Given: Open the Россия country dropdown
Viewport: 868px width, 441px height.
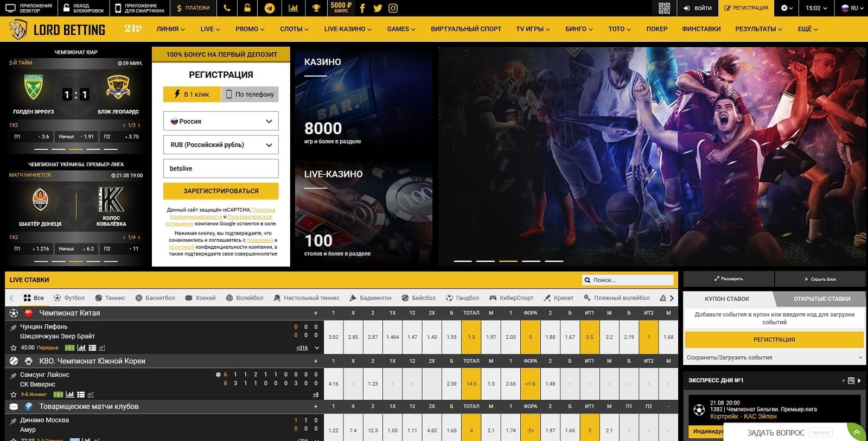Looking at the screenshot, I should point(221,121).
